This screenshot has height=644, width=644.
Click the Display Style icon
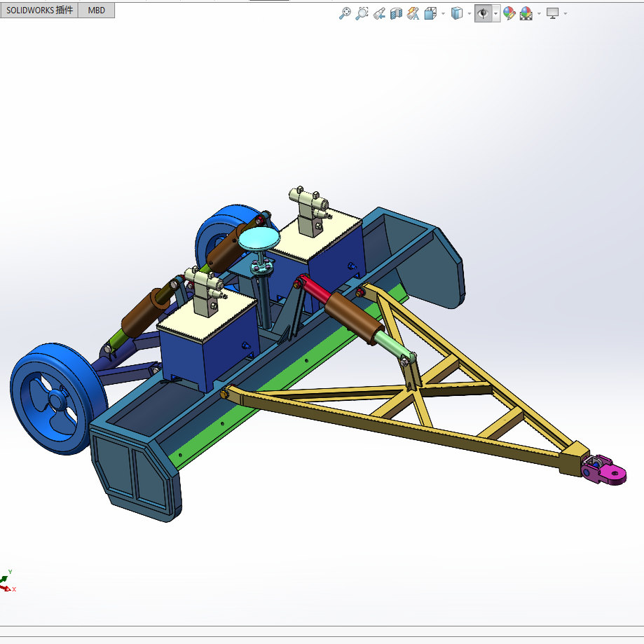pos(457,13)
